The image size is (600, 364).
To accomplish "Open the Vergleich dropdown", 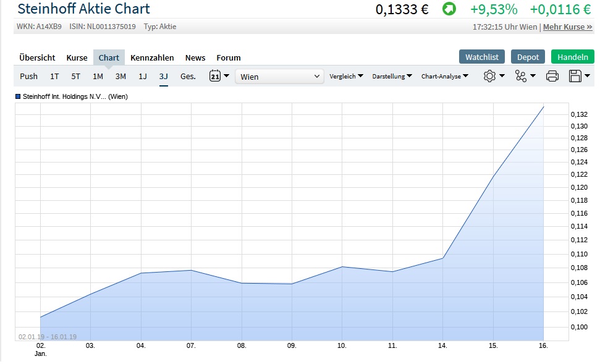I will point(345,76).
